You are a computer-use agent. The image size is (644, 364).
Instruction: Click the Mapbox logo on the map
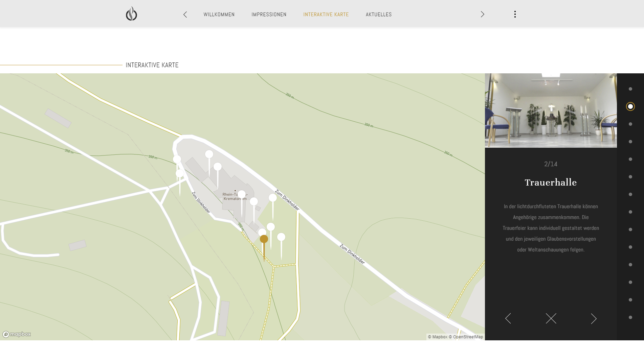tap(17, 334)
